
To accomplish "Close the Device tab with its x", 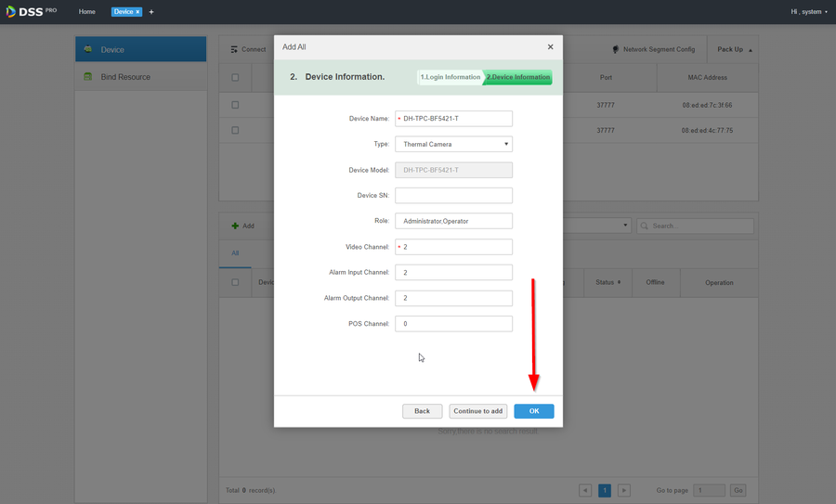I will [x=137, y=12].
